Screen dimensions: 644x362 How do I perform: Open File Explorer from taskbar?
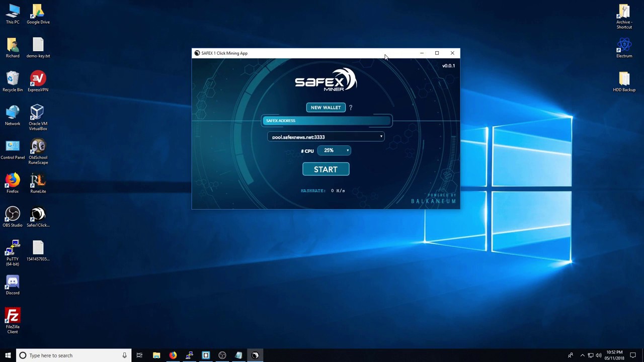coord(156,355)
